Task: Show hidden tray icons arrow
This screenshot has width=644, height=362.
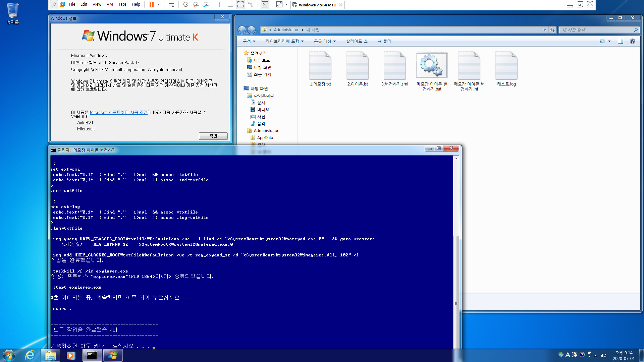Action: click(x=596, y=355)
